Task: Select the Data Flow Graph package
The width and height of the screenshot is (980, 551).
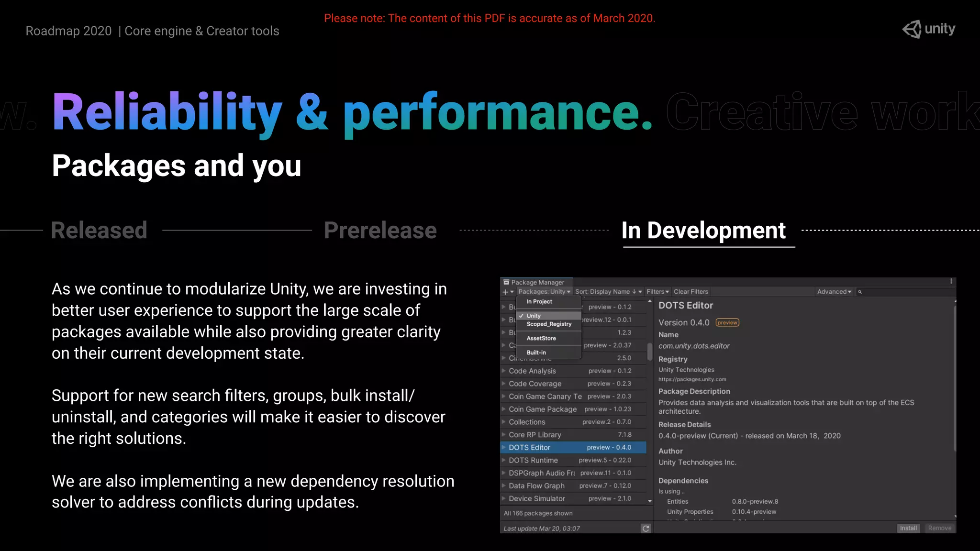Action: point(573,485)
